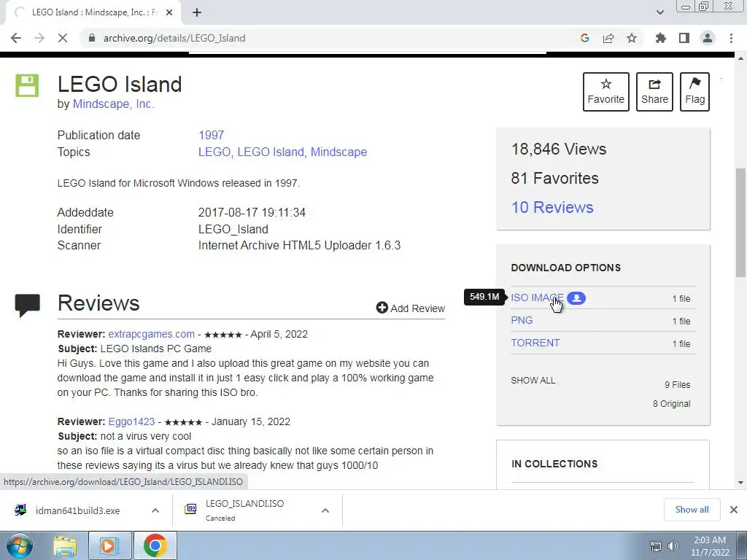
Task: Click the 18,846 Views text
Action: (x=559, y=149)
